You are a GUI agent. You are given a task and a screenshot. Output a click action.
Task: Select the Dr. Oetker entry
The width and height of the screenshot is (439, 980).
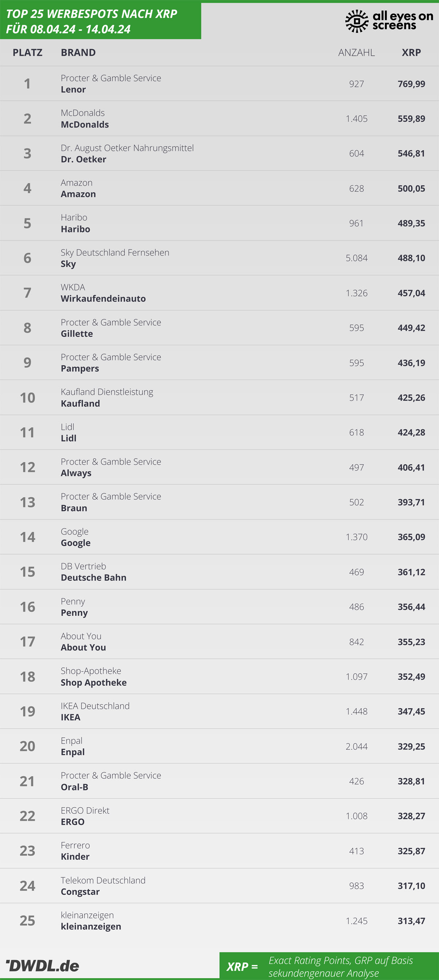[219, 153]
